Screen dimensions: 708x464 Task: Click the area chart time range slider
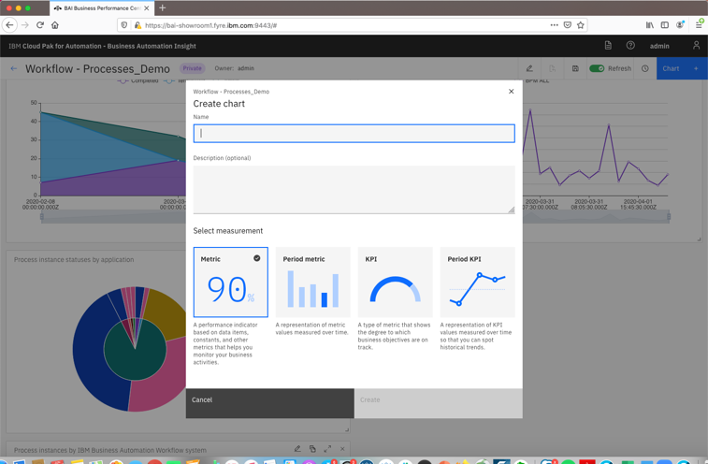coord(113,217)
